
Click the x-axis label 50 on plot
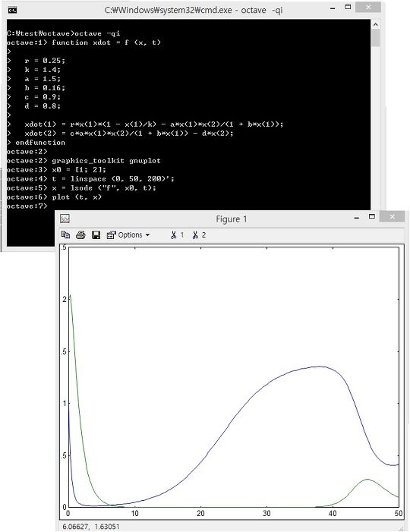399,513
